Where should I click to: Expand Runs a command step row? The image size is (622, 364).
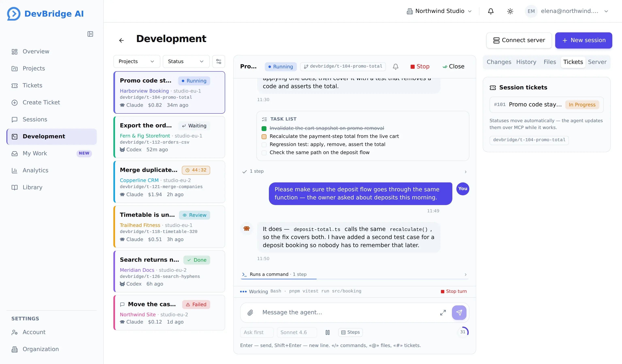[355, 275]
